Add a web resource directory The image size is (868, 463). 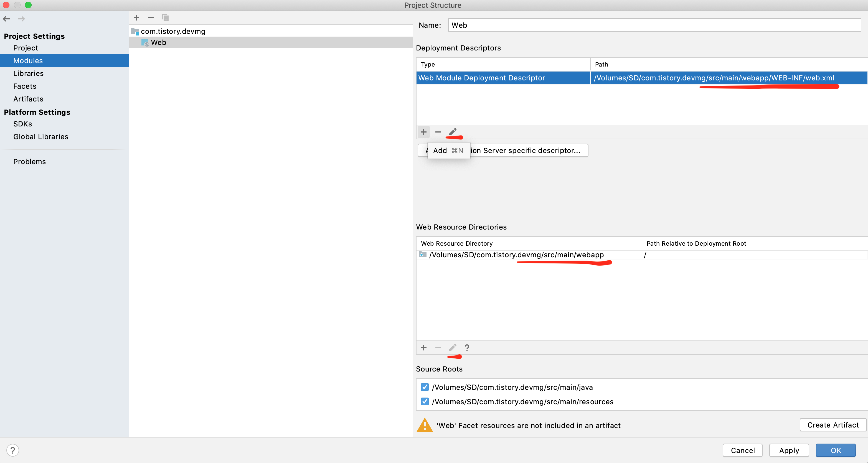click(x=423, y=347)
